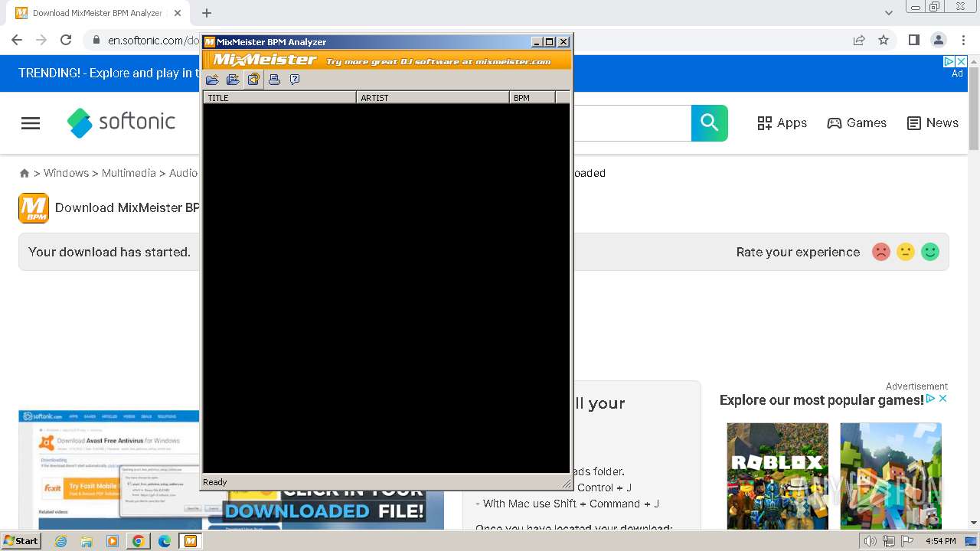Close the MixMeister BPM Analyzer window
Viewport: 980px width, 551px height.
tap(563, 42)
